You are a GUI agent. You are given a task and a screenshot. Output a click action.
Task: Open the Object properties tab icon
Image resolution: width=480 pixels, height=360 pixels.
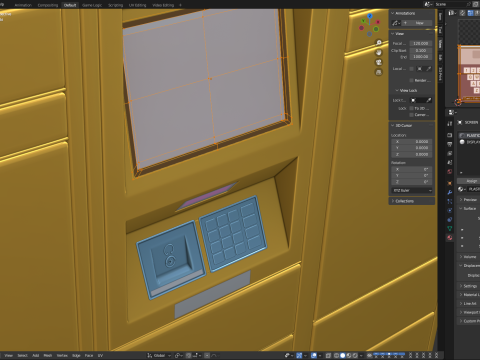tap(450, 183)
